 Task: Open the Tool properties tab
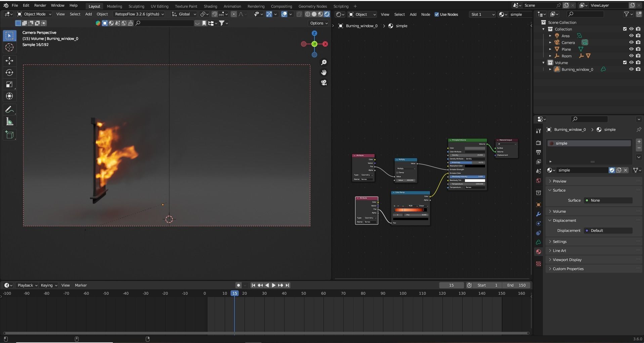click(539, 131)
